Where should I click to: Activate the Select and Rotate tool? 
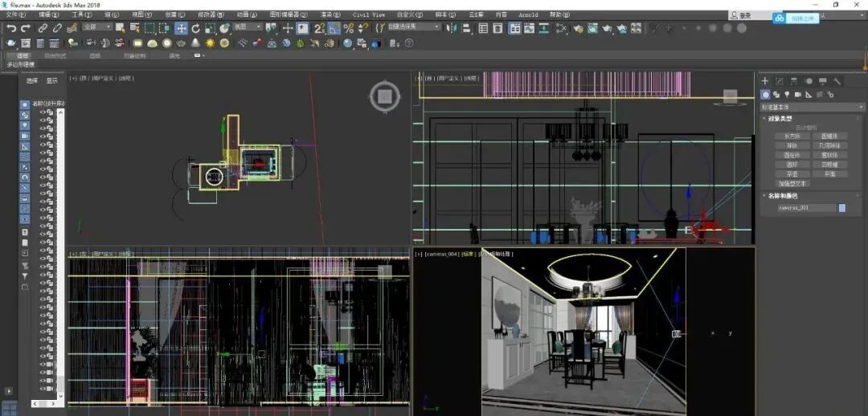pos(196,28)
